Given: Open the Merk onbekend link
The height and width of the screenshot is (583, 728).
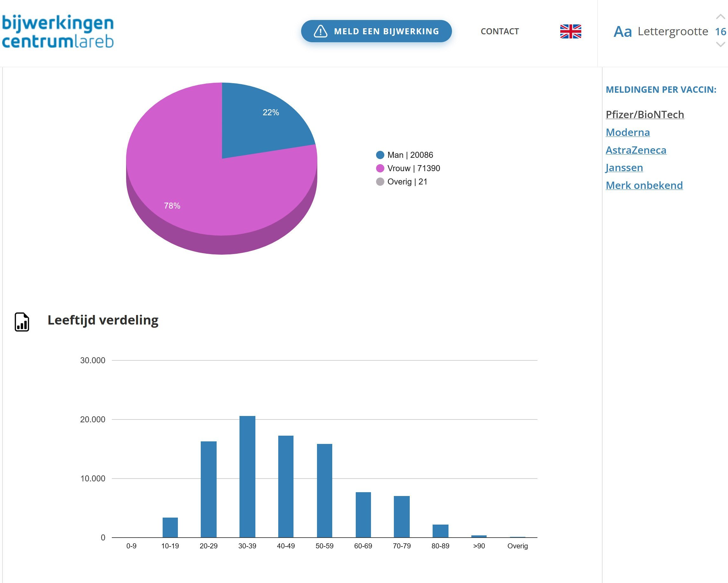Looking at the screenshot, I should click(x=644, y=185).
